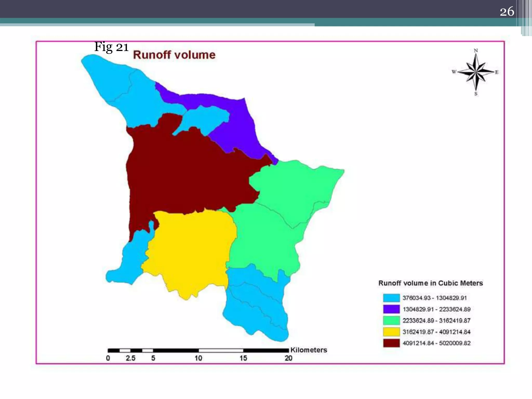Click legend range '4091214.84 - 5020009.82' text

[x=436, y=343]
